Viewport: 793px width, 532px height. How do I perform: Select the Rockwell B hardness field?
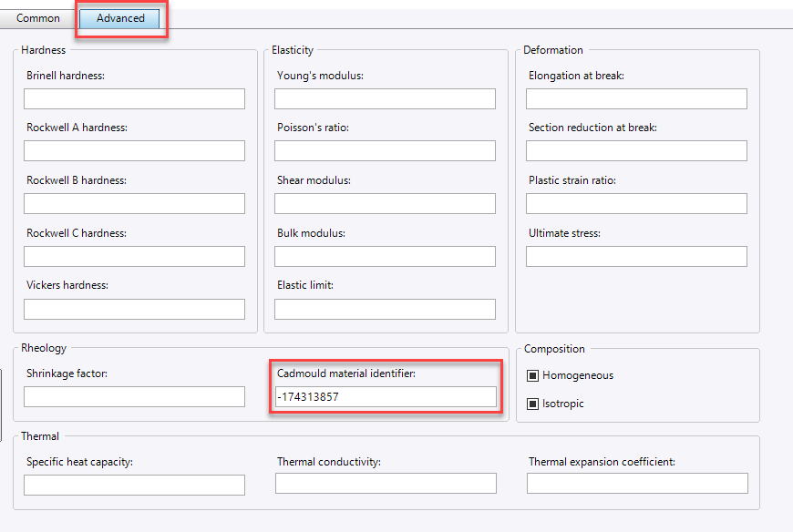click(134, 204)
